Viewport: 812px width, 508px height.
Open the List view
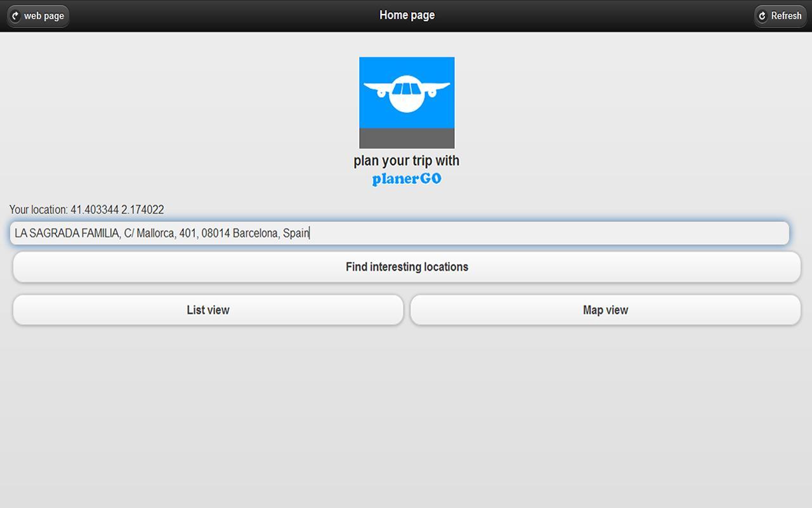point(208,310)
